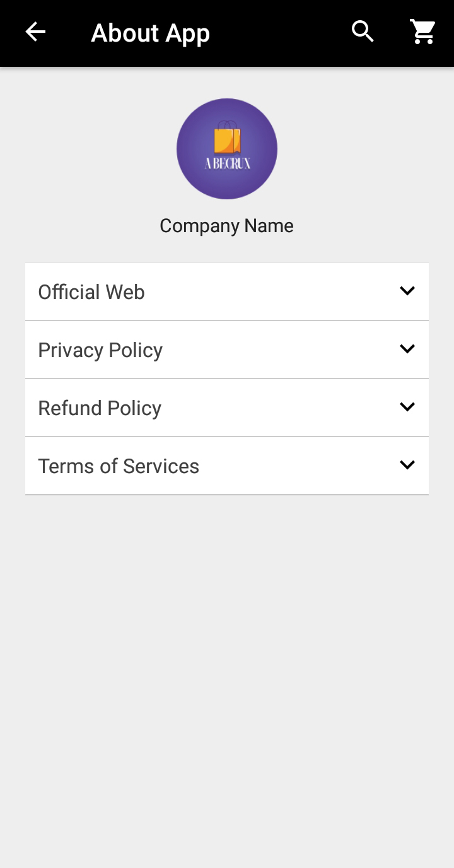Viewport: 454px width, 868px height.
Task: Click blank middle of Privacy Policy row
Action: point(277,350)
